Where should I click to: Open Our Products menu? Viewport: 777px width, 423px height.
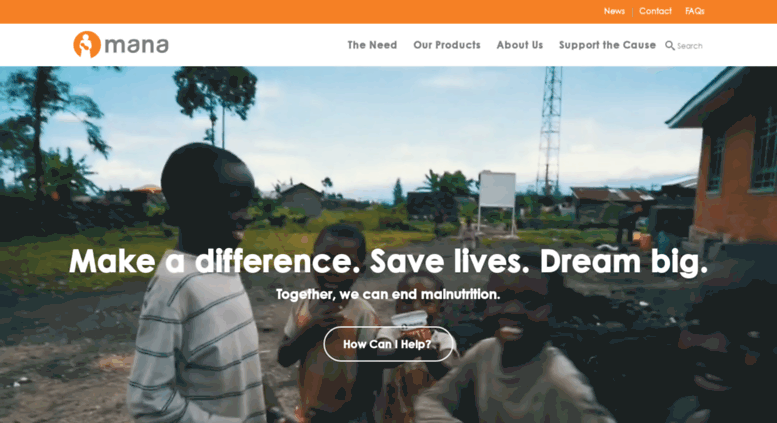pyautogui.click(x=447, y=45)
